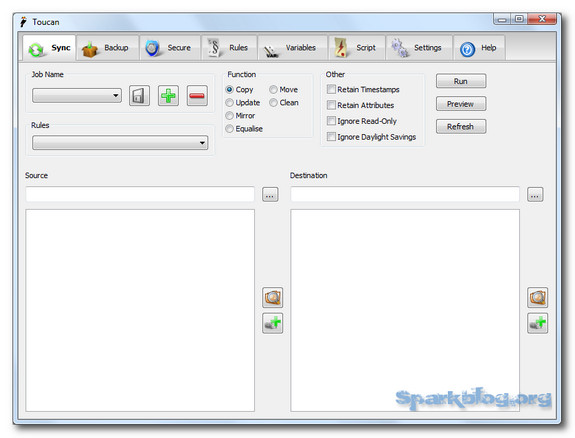Expand the Rules dropdown list
The height and width of the screenshot is (438, 575).
point(120,143)
